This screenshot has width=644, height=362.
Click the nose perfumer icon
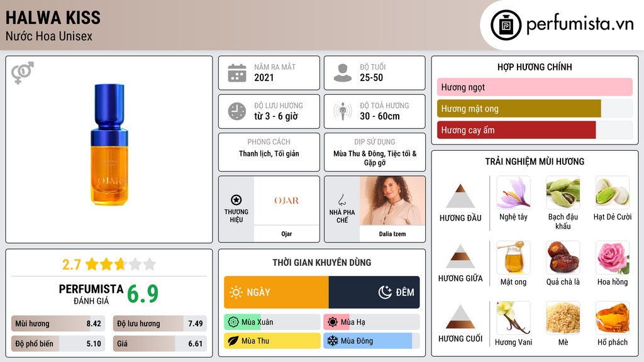point(341,200)
